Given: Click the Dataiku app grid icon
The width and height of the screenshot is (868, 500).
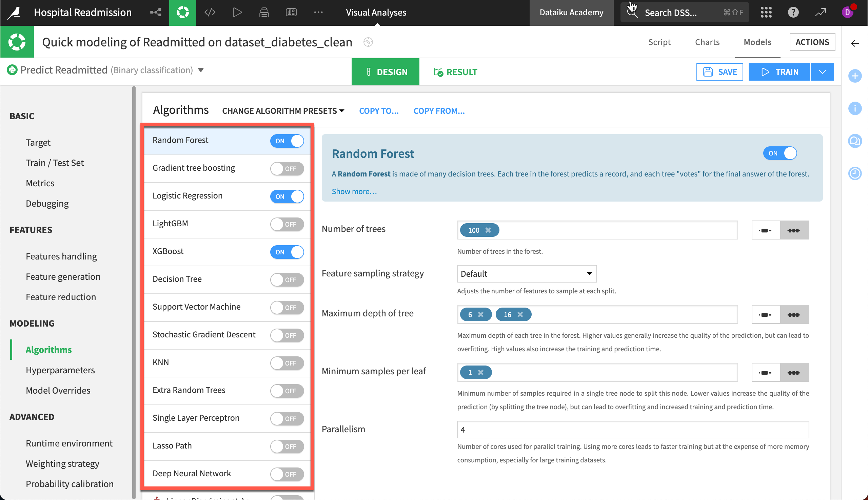Looking at the screenshot, I should pos(766,13).
